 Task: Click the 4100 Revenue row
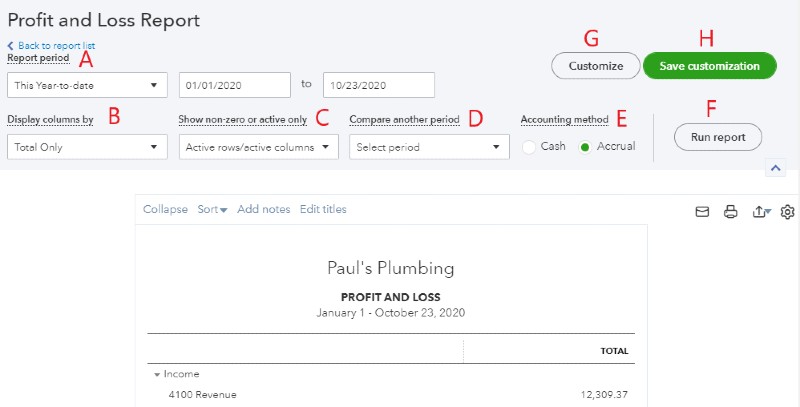tap(391, 395)
